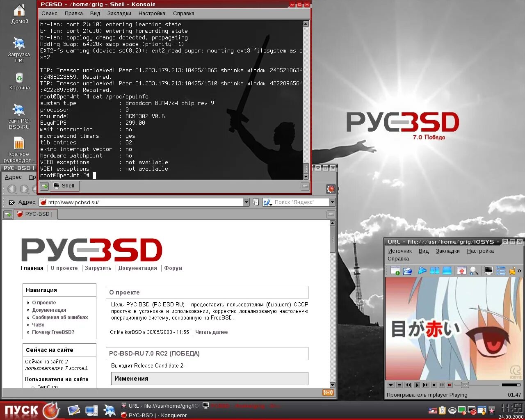
Task: Click the mplayer stop button
Action: (x=434, y=385)
